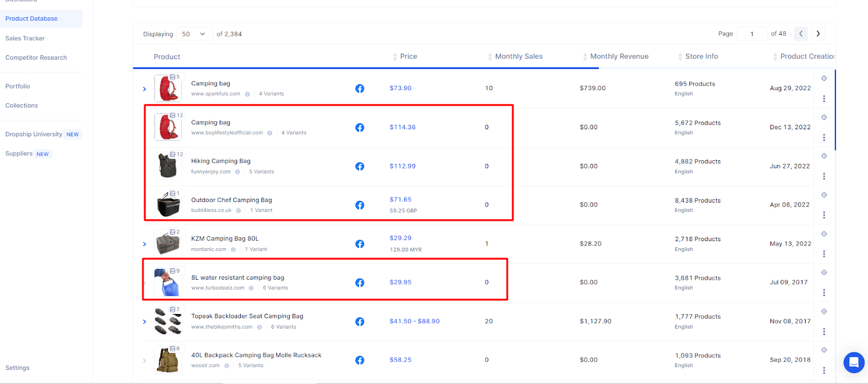868x384 pixels.
Task: Sort products by Price column header
Action: (x=409, y=56)
